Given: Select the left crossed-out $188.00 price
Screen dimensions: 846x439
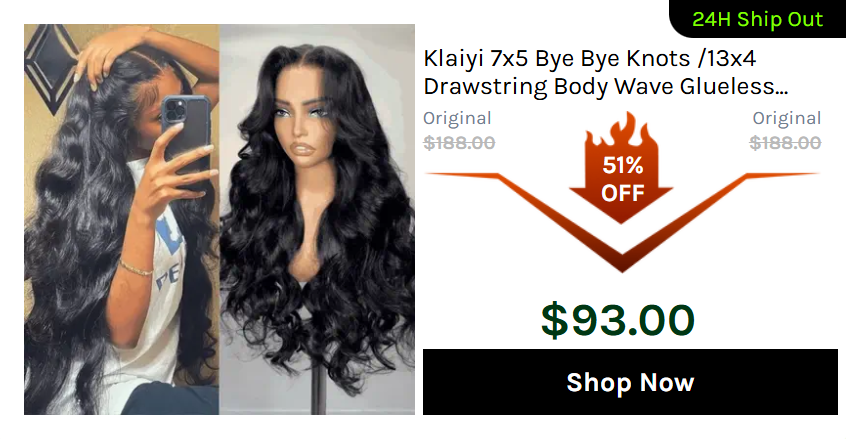Looking at the screenshot, I should point(459,143).
